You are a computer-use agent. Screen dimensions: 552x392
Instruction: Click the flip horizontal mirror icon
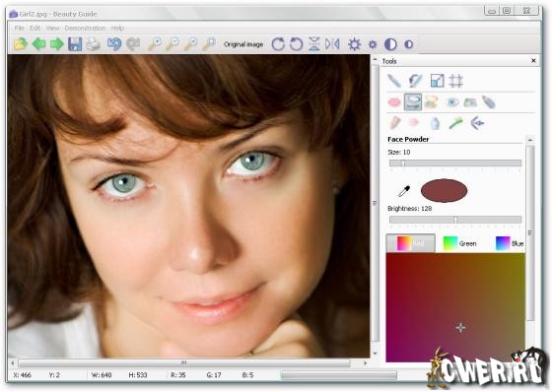click(332, 44)
